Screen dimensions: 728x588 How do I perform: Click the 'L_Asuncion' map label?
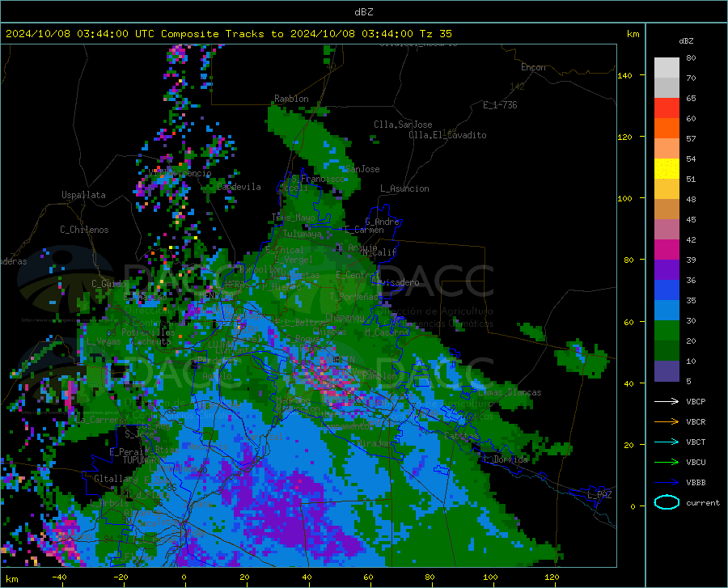coord(404,188)
